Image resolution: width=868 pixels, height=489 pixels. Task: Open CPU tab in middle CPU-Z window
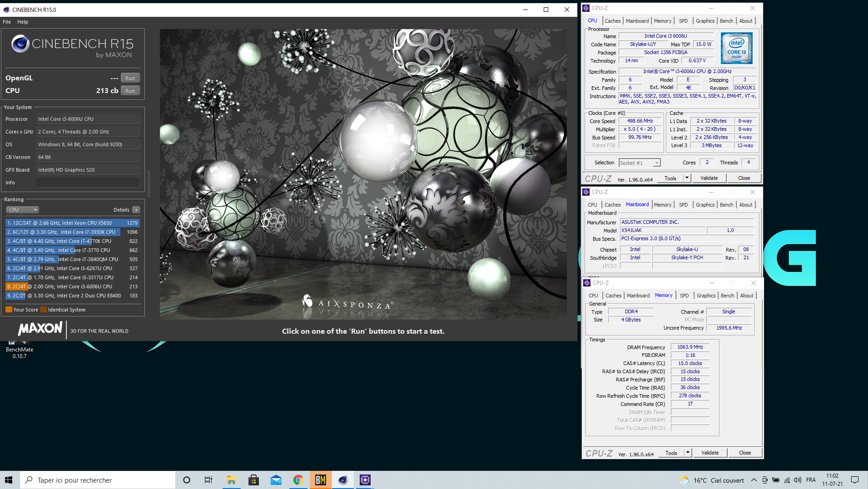tap(592, 205)
